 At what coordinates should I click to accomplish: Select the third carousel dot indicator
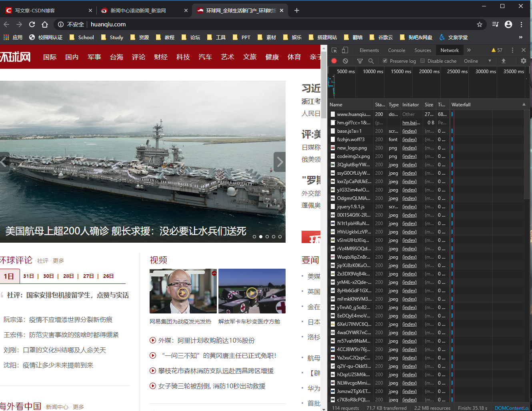267,237
